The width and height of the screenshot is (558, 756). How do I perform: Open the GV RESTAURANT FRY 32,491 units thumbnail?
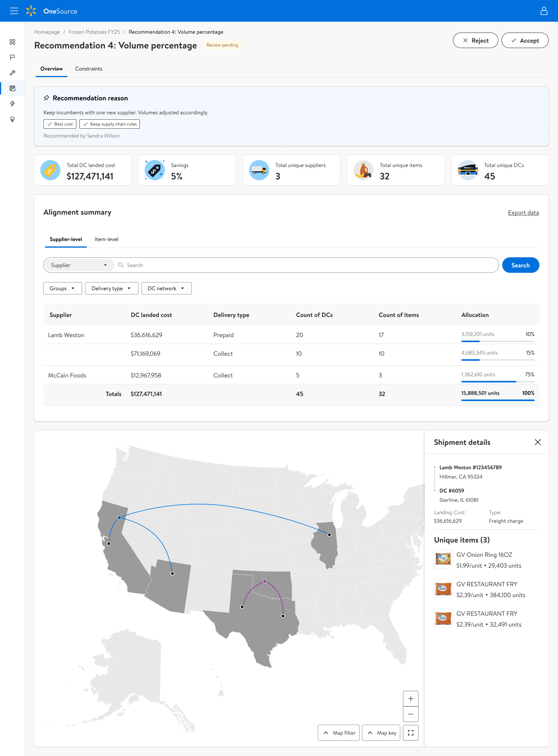(443, 618)
